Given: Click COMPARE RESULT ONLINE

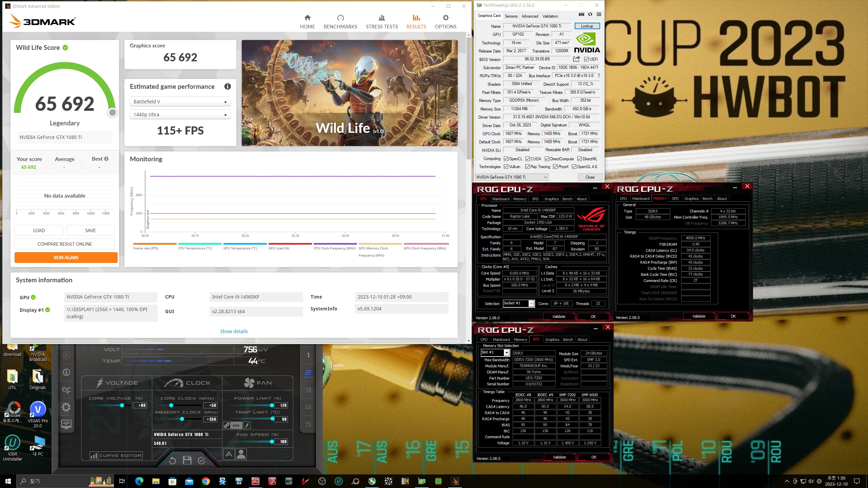Looking at the screenshot, I should tap(65, 244).
